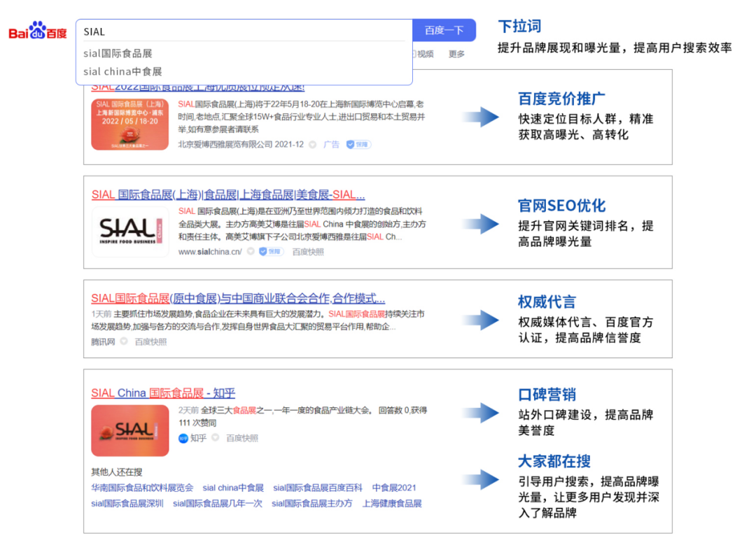Screen dimensions: 756x552
Task: Click related search 上海健康食品展
Action: pos(392,503)
